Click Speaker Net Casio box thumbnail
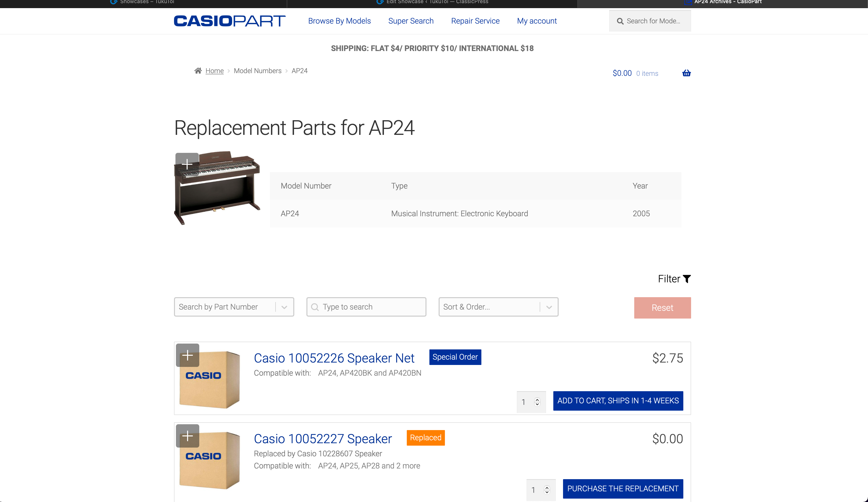 [209, 380]
